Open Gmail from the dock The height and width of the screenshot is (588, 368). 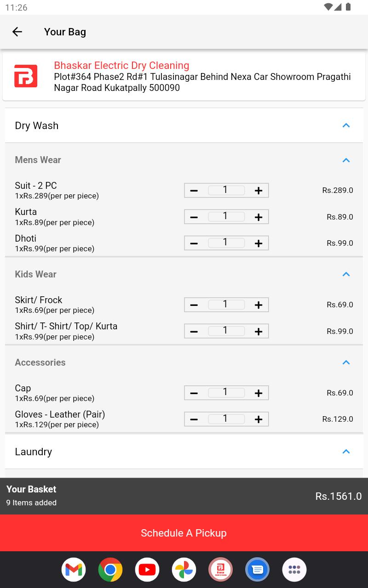74,570
